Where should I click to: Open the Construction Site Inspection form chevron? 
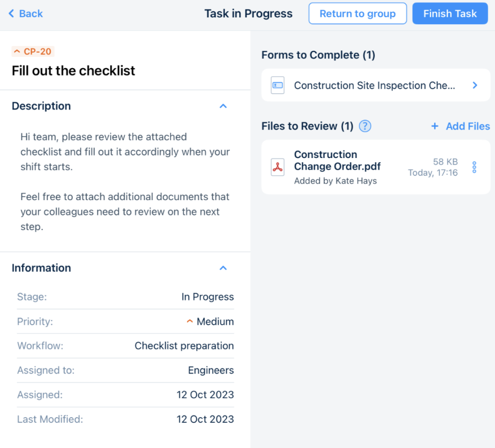point(475,85)
